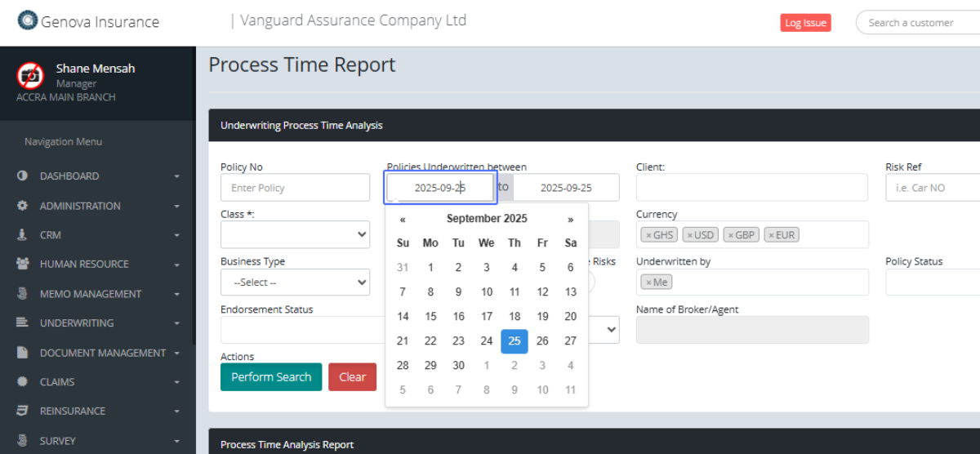Viewport: 980px width, 454px height.
Task: Select September 18 in the calendar
Action: coord(514,317)
